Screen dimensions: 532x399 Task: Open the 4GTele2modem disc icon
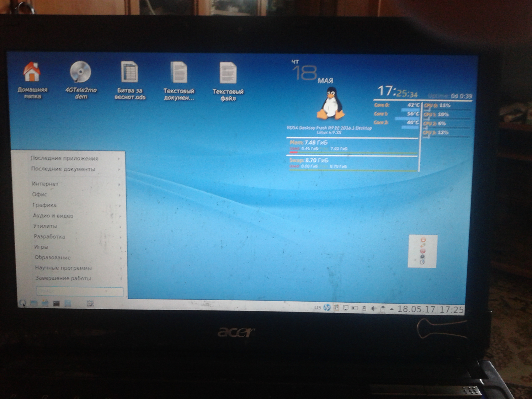point(81,72)
